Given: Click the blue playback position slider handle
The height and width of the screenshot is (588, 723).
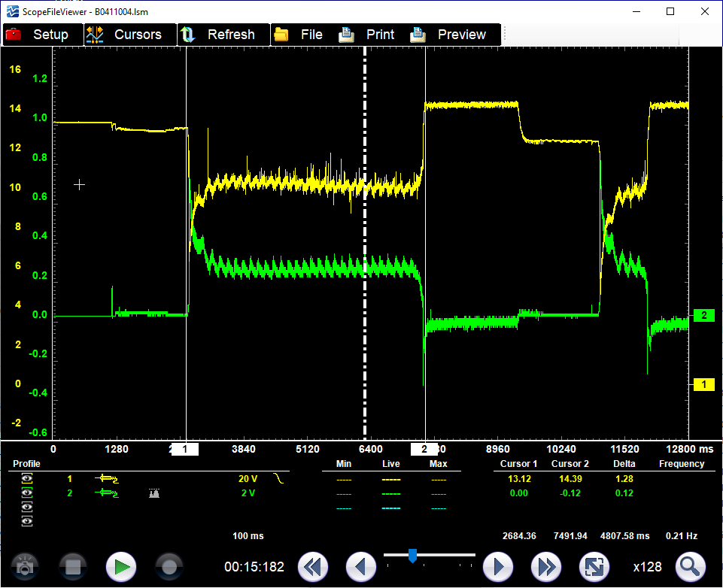Looking at the screenshot, I should [412, 556].
